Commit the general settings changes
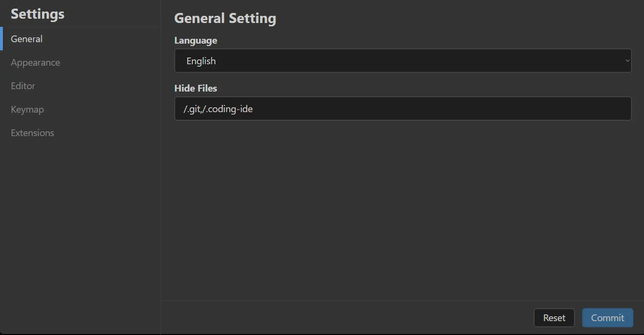Viewport: 644px width, 335px height. click(x=608, y=318)
